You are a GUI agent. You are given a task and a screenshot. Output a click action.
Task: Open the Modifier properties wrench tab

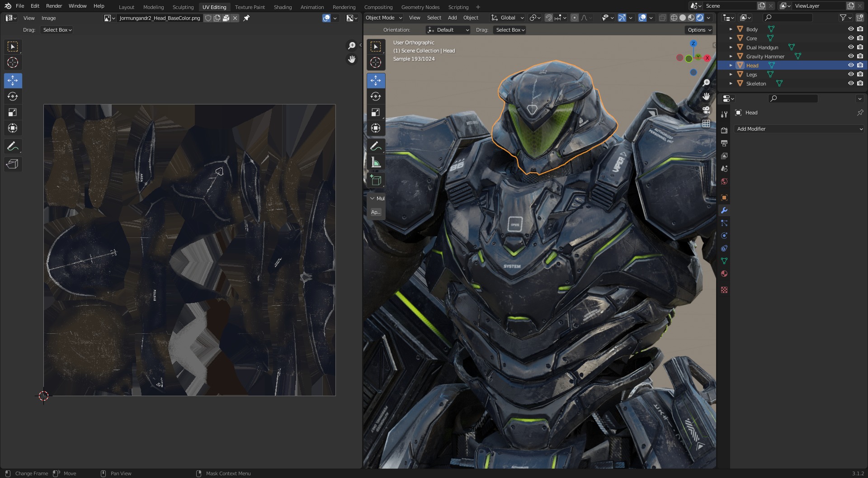(x=724, y=210)
